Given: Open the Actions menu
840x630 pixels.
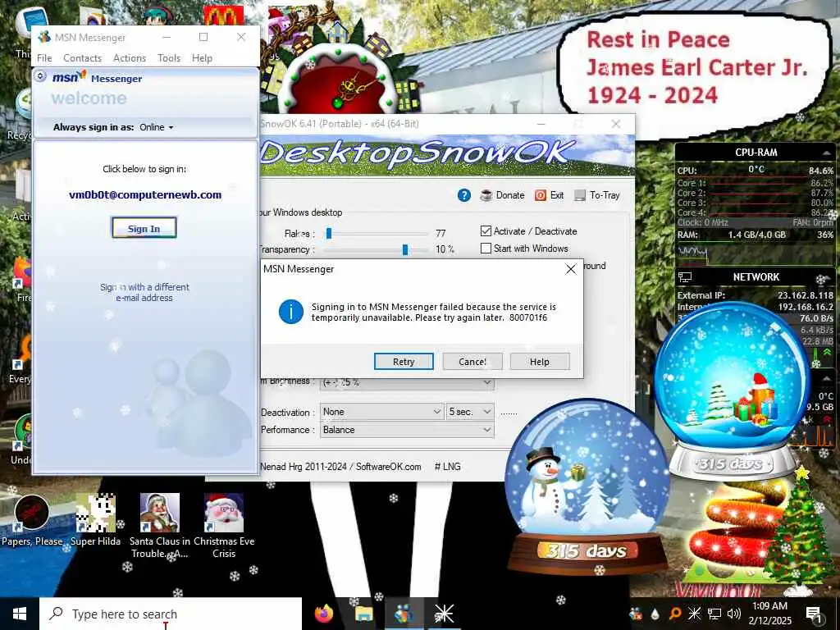Looking at the screenshot, I should 130,58.
